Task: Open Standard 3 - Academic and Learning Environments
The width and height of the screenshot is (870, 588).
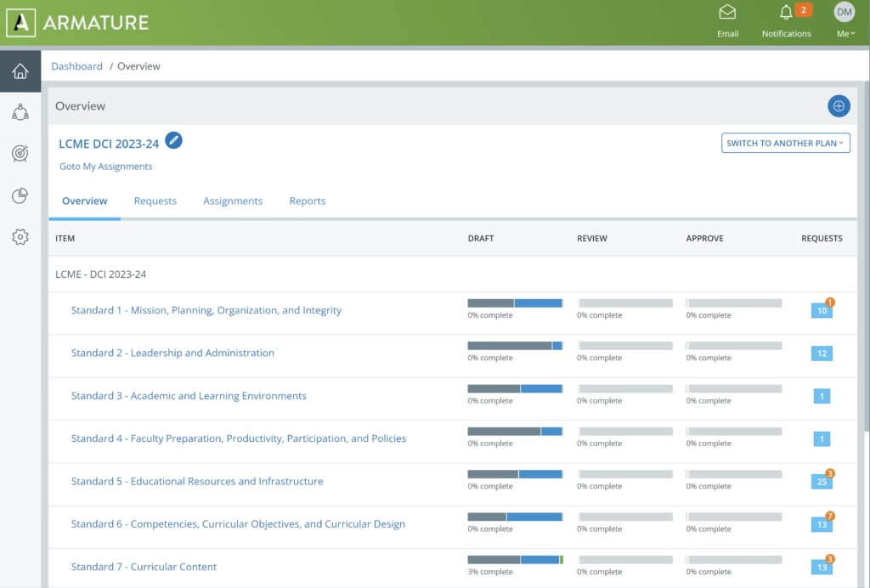Action: 189,395
